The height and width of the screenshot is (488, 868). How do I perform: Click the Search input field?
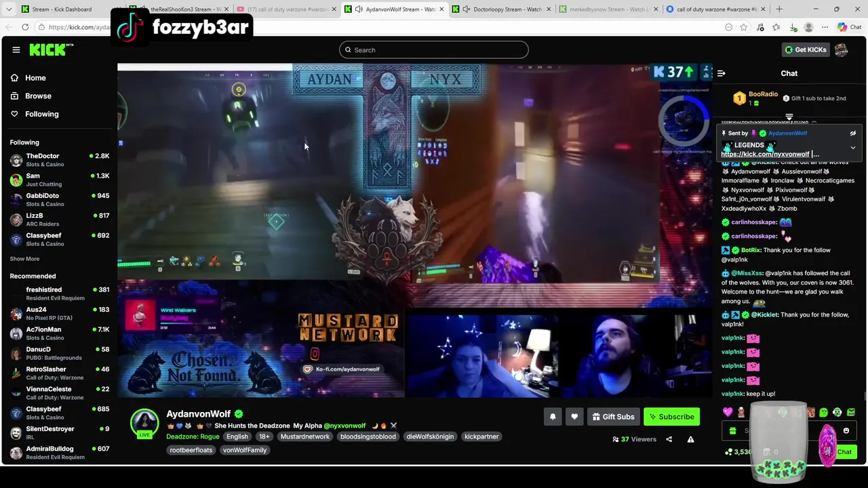point(434,49)
